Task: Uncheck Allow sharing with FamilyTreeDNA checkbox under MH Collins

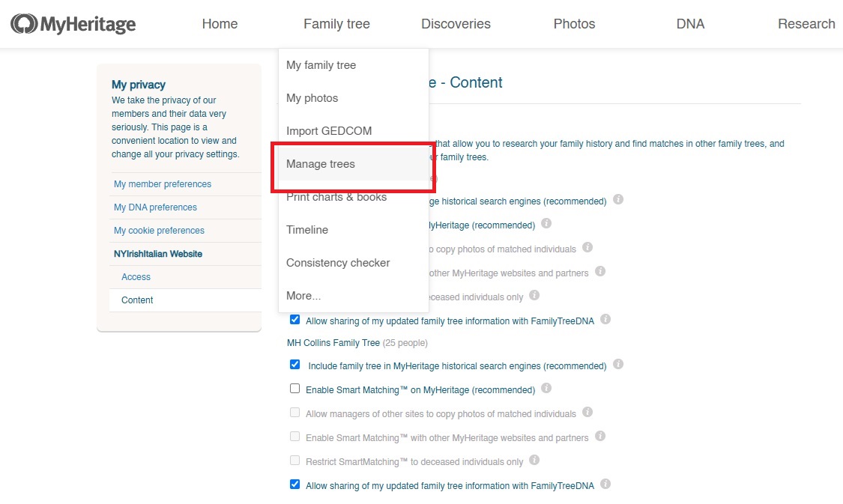Action: tap(294, 484)
